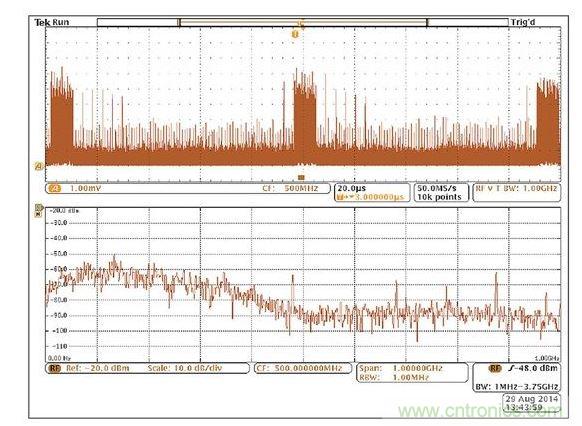Click the RF v T BW: 1.00GHz readout
This screenshot has width=582, height=426.
tap(516, 189)
